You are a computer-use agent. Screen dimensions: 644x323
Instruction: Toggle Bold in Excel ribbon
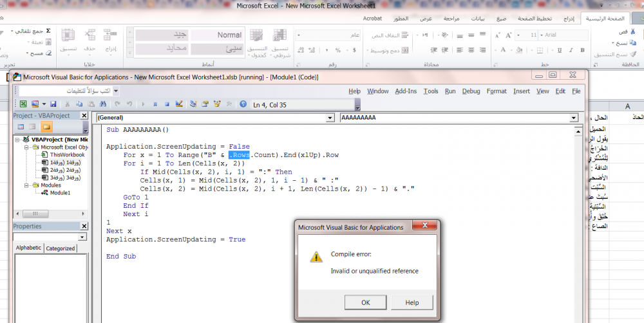(x=582, y=50)
